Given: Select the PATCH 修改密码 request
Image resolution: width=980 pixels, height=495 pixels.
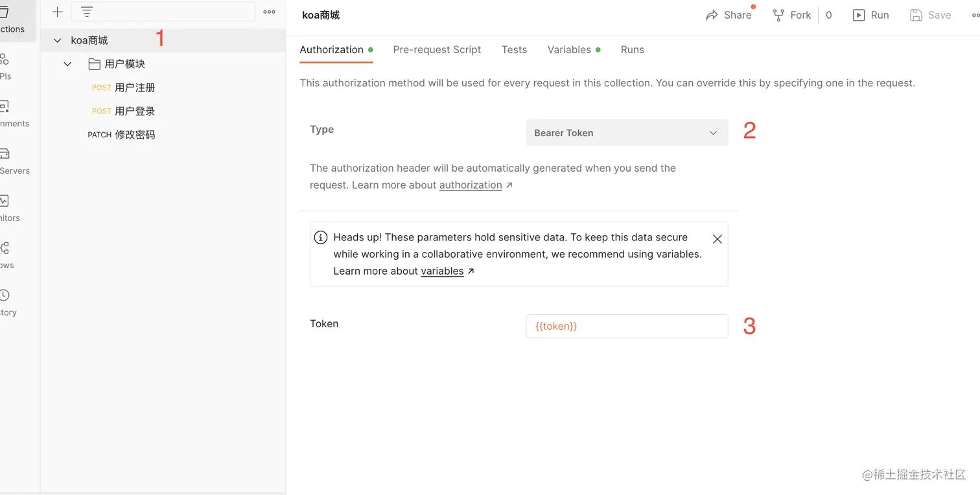Looking at the screenshot, I should pyautogui.click(x=122, y=135).
